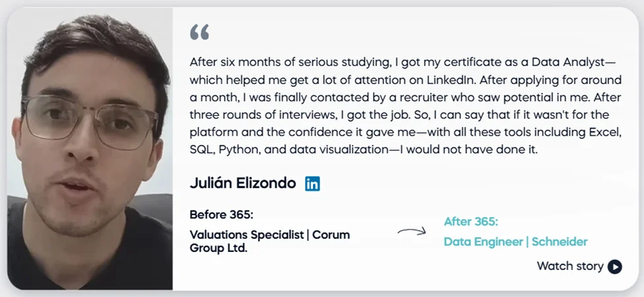The height and width of the screenshot is (297, 644).
Task: Click the curved arrow between Before and After
Action: click(x=411, y=232)
